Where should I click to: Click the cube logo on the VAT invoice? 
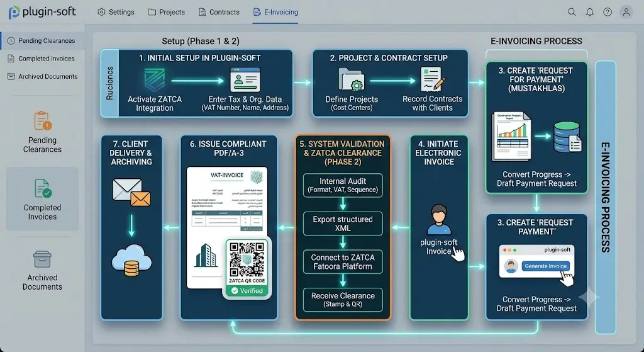pyautogui.click(x=257, y=177)
